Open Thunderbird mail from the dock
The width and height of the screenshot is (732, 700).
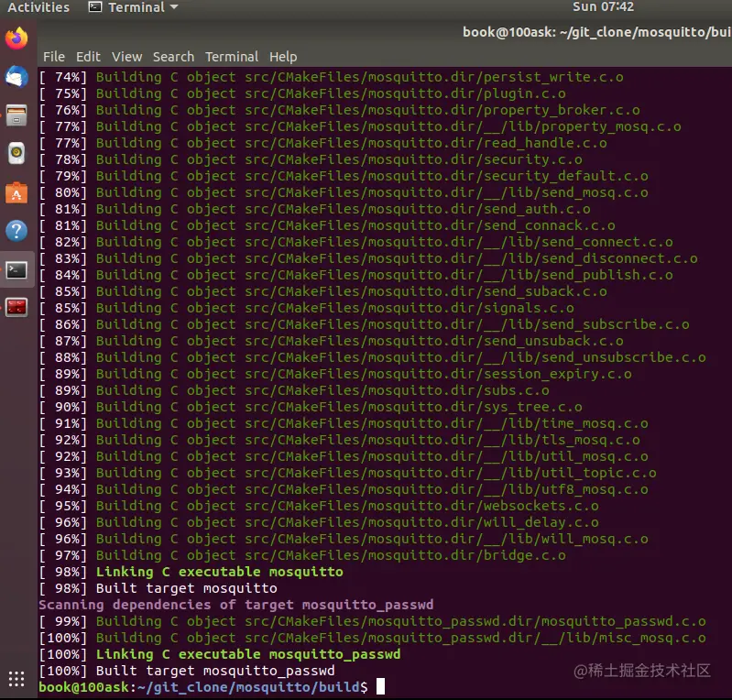tap(16, 77)
